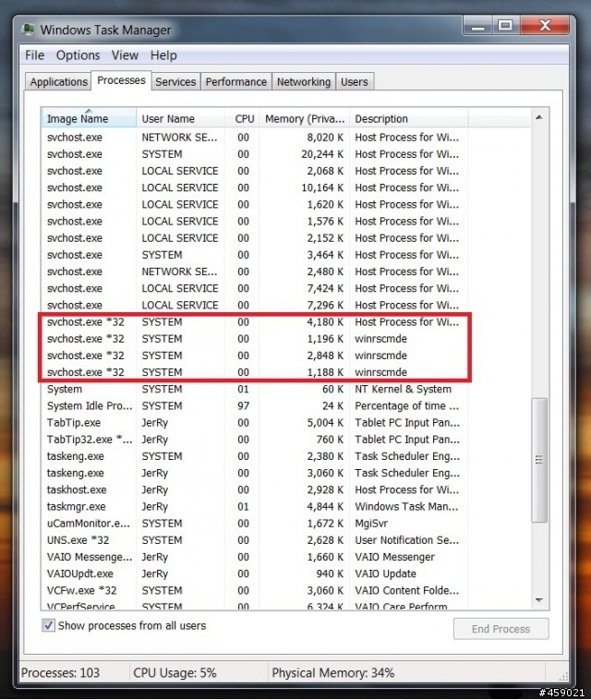Select the TabTip.exe process
This screenshot has height=700, width=591.
click(255, 423)
